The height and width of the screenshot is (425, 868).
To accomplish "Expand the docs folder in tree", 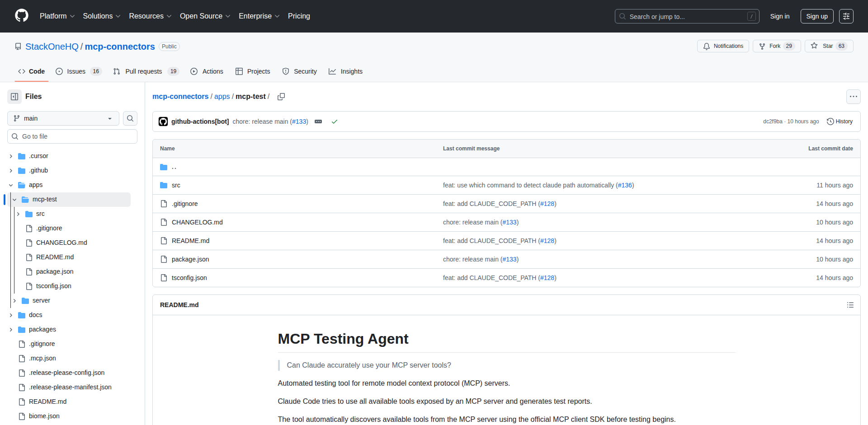I will (11, 315).
